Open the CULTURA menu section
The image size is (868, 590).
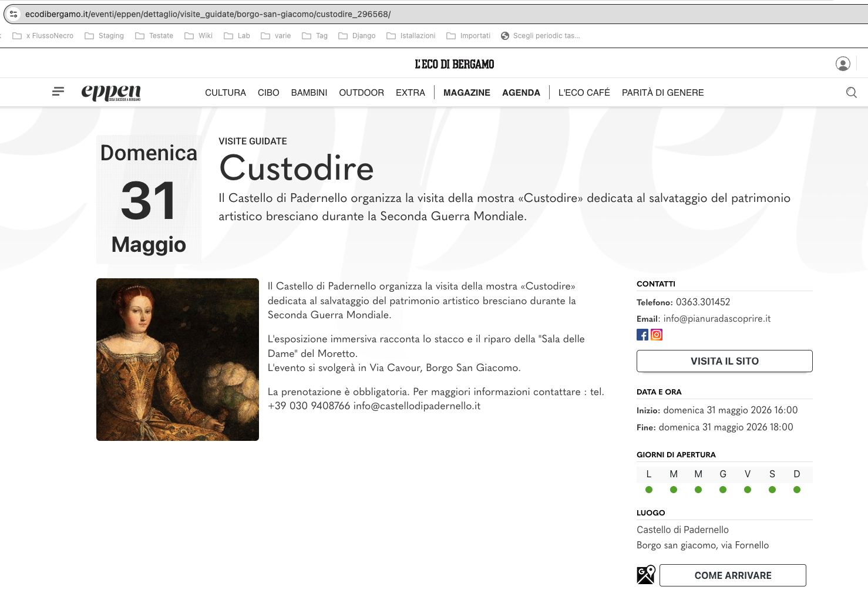(x=226, y=93)
